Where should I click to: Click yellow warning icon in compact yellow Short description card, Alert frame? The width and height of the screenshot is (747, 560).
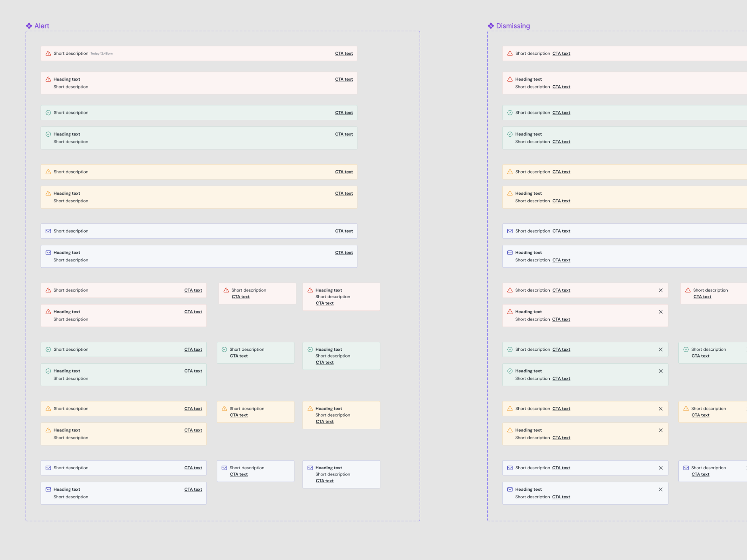coord(224,409)
